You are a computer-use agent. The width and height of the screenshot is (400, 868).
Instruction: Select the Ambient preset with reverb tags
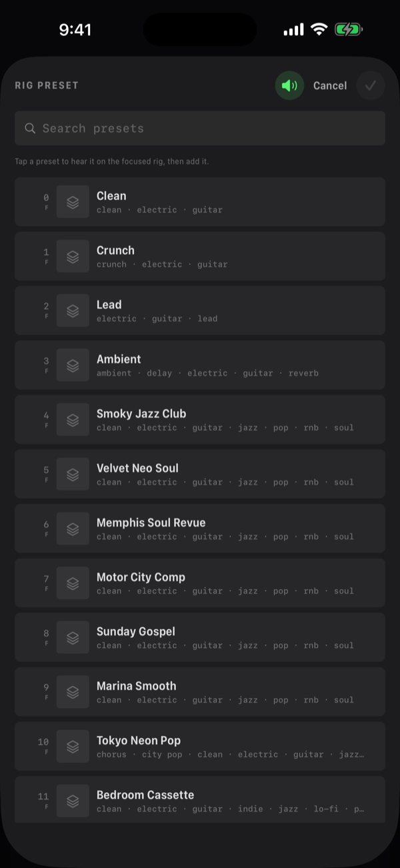[x=200, y=365]
